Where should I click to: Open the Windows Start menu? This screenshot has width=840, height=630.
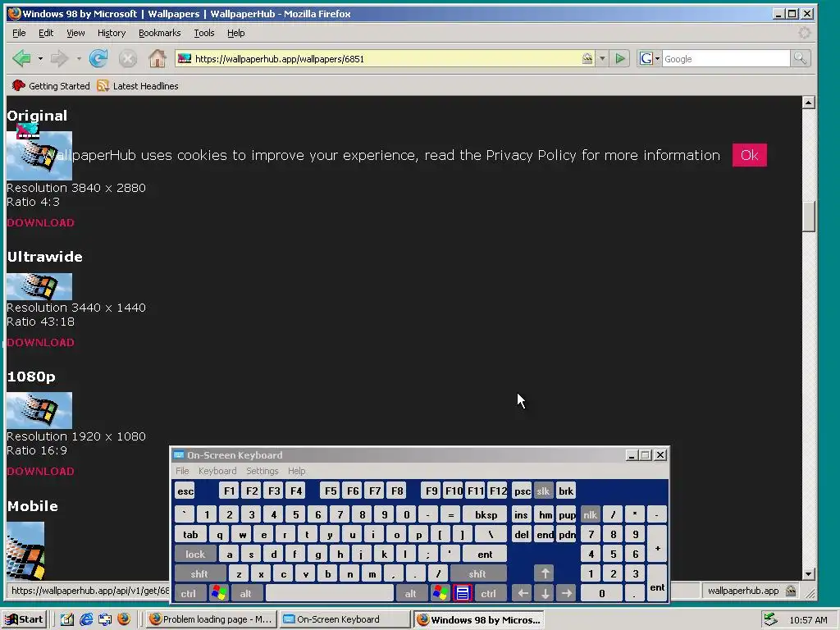pos(24,619)
